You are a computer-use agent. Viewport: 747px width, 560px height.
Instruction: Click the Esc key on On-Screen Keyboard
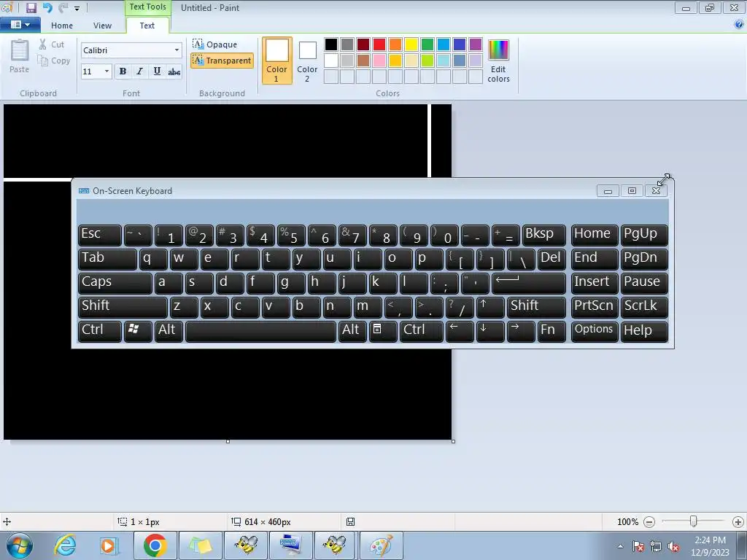pyautogui.click(x=99, y=236)
